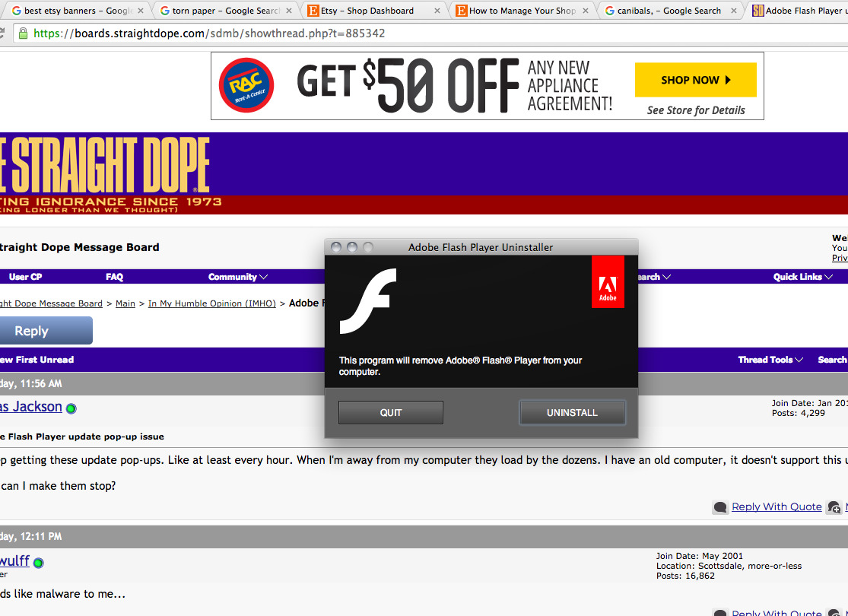Click the online status icon next to Jackson

pyautogui.click(x=71, y=408)
